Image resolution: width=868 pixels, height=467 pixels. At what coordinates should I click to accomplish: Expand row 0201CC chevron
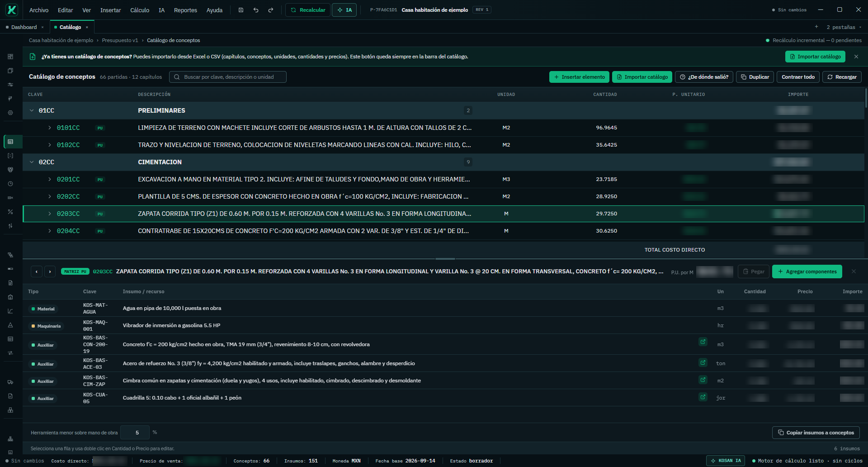click(50, 179)
